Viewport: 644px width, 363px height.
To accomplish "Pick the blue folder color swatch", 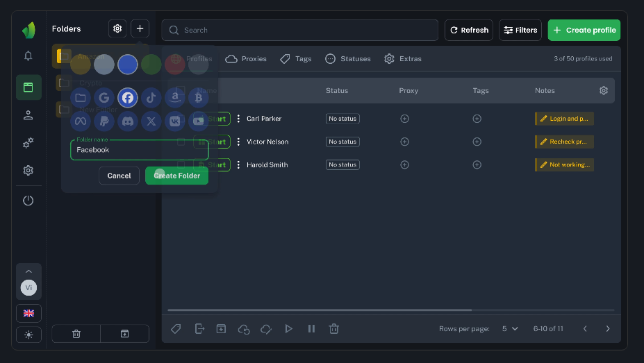I will (x=127, y=65).
